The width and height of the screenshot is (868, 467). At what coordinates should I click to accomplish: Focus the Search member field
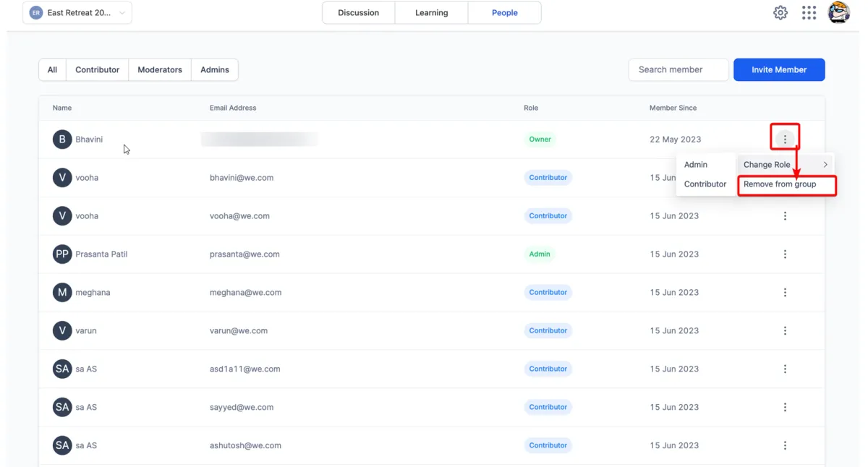678,70
